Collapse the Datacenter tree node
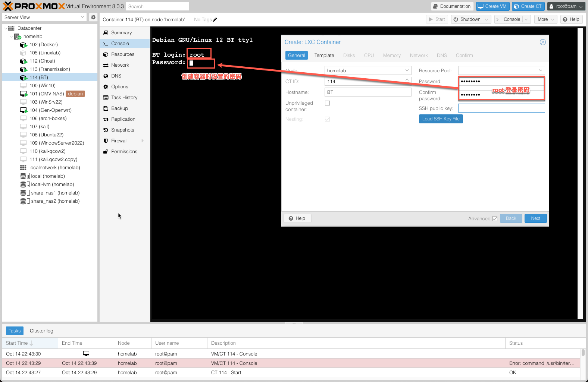Viewport: 588px width, 382px height. (5, 28)
